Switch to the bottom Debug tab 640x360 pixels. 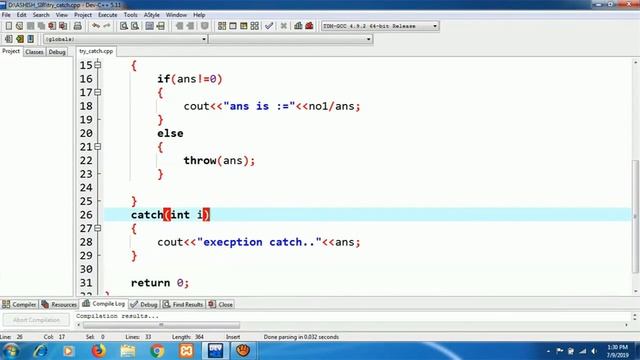[x=144, y=304]
